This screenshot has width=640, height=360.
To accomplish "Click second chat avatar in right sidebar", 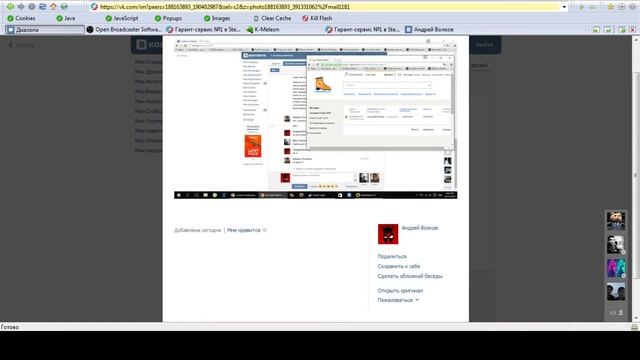I will [616, 244].
